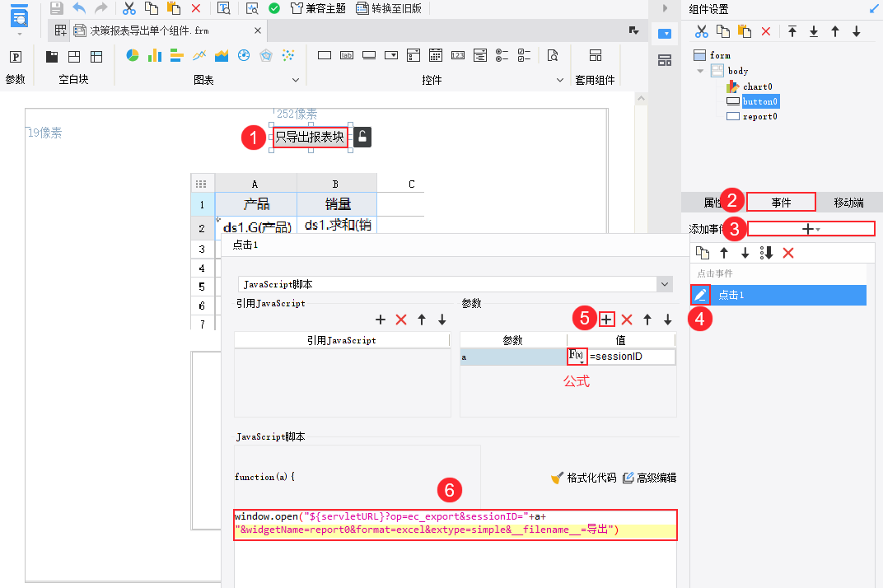Switch to the 属性 properties tab

point(712,203)
